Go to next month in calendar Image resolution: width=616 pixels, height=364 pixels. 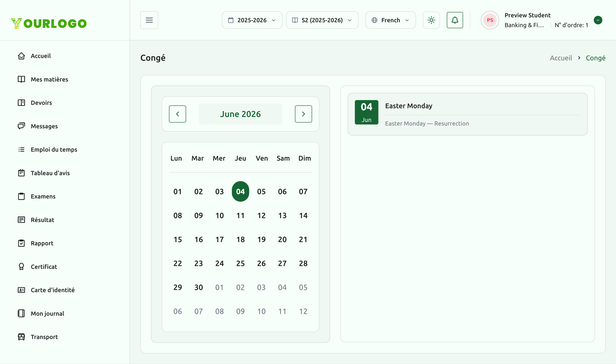(x=303, y=114)
